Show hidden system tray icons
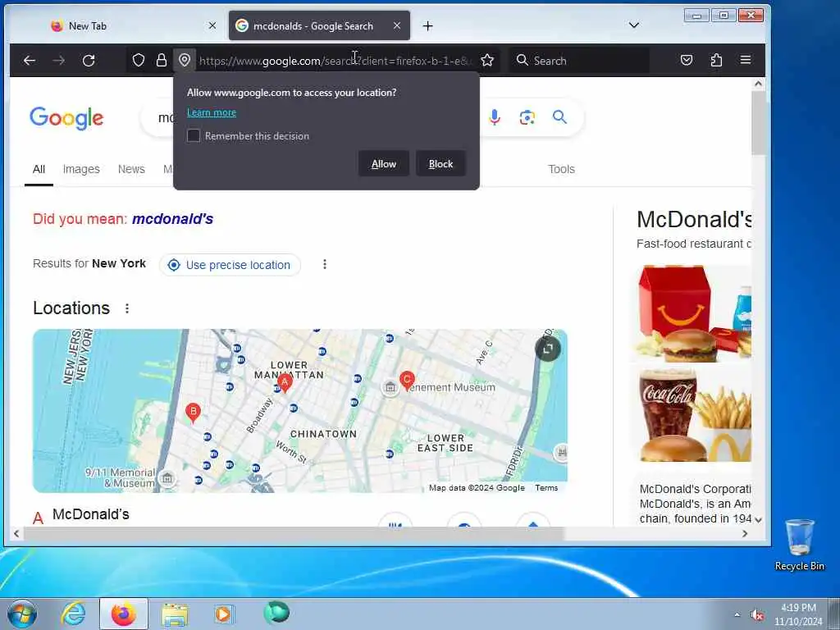Viewport: 840px width, 630px height. tap(737, 615)
